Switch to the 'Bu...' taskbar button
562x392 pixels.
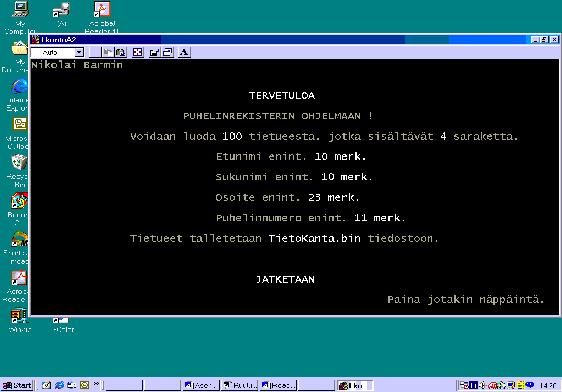239,386
